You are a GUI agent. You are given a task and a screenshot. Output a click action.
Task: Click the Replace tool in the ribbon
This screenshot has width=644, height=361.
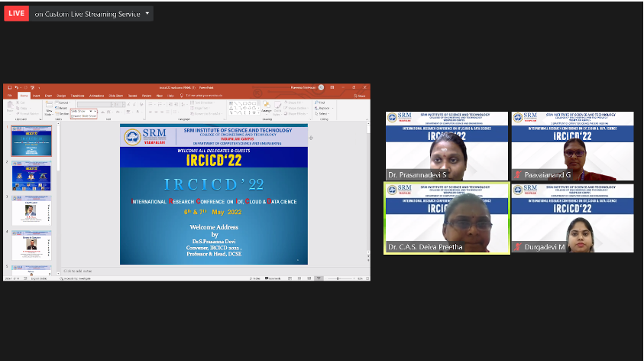[x=322, y=108]
